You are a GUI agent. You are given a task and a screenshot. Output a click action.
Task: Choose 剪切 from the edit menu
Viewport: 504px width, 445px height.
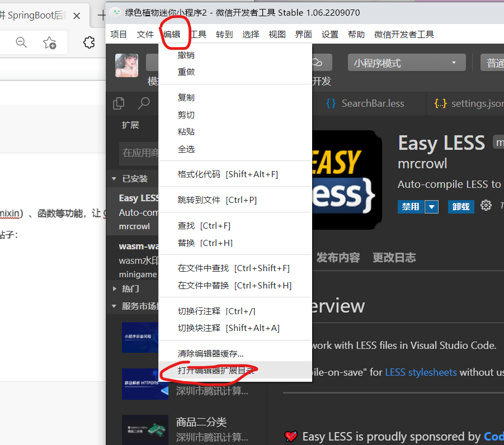235,115
